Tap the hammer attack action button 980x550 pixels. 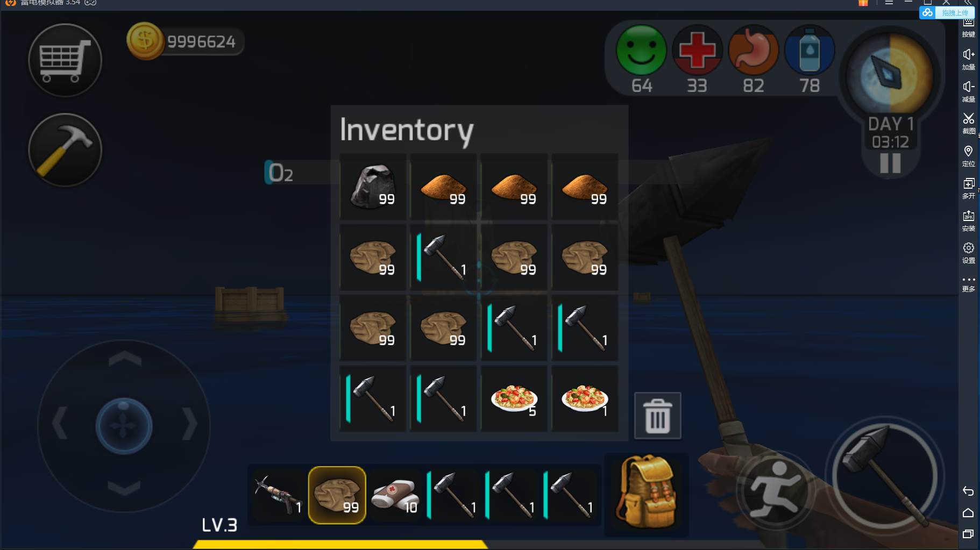885,476
